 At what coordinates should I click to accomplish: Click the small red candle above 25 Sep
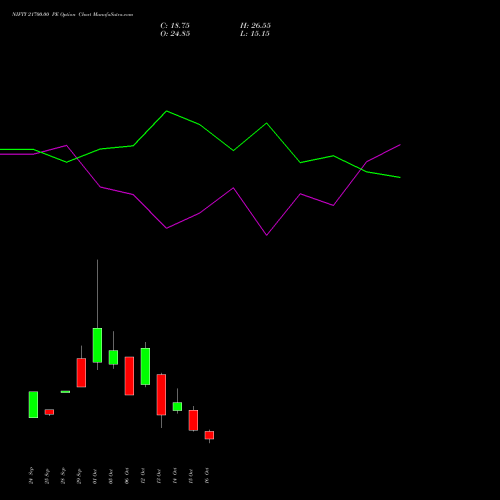49,412
